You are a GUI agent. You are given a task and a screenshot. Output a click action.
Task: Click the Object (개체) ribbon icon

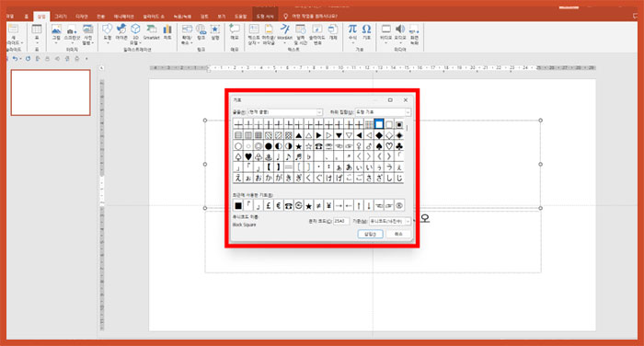(333, 29)
